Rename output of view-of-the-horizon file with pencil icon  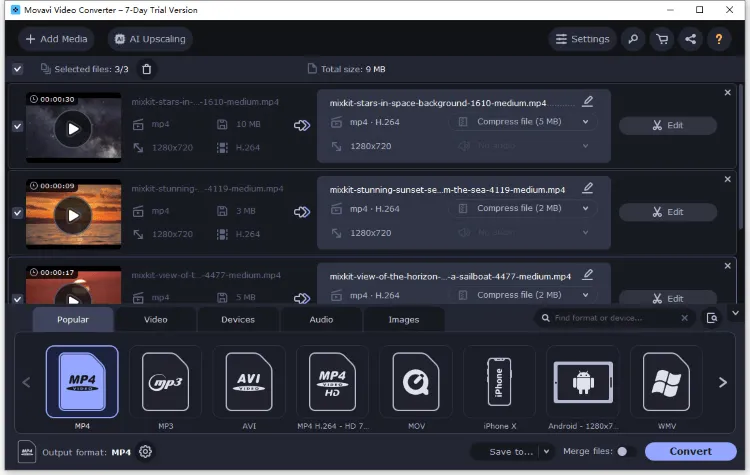coord(588,274)
